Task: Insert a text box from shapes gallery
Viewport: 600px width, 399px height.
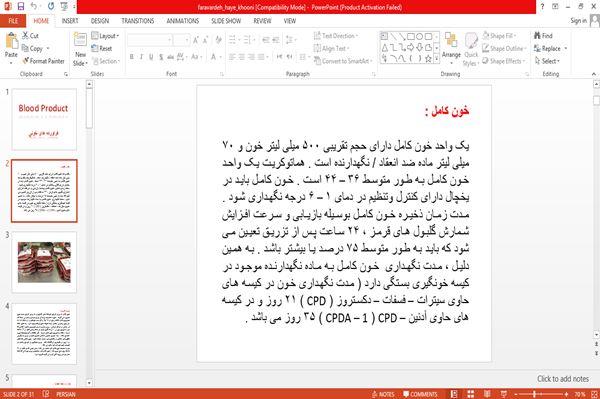Action: 384,37
